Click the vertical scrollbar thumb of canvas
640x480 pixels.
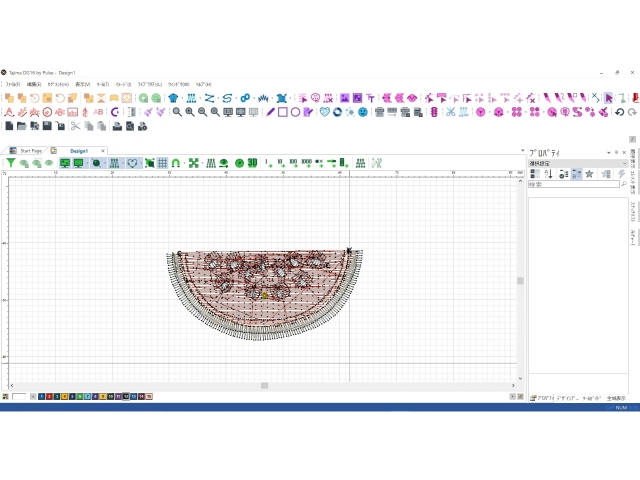click(520, 281)
